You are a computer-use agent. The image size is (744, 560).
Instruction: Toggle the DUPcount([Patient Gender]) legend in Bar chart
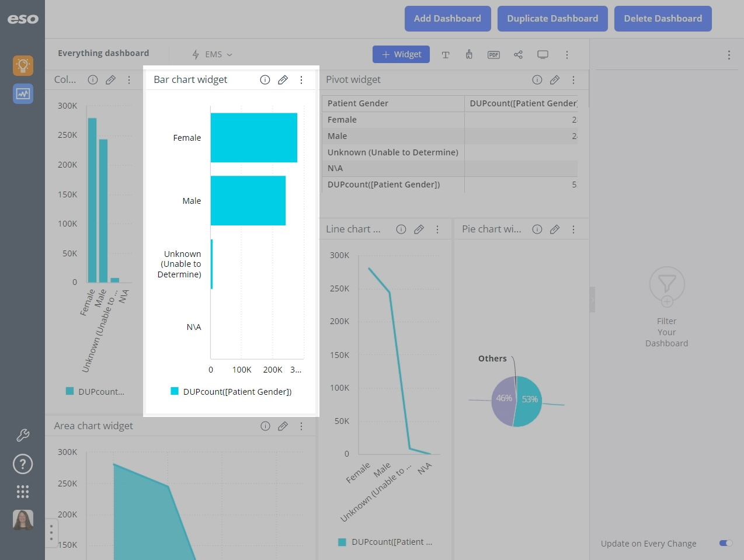pyautogui.click(x=231, y=391)
